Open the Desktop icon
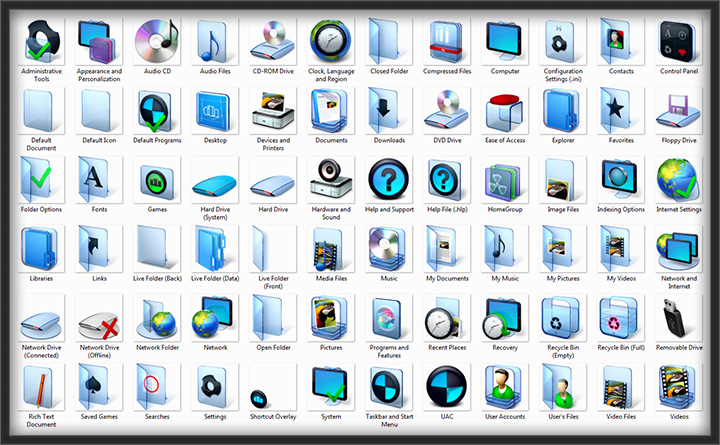 tap(214, 111)
